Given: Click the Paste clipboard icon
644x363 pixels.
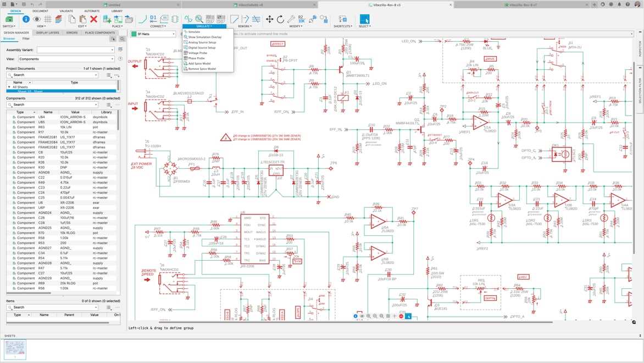Looking at the screenshot, I should coord(82,19).
